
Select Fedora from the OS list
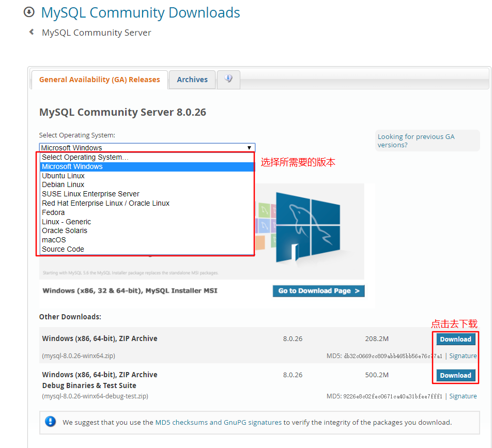pyautogui.click(x=147, y=212)
